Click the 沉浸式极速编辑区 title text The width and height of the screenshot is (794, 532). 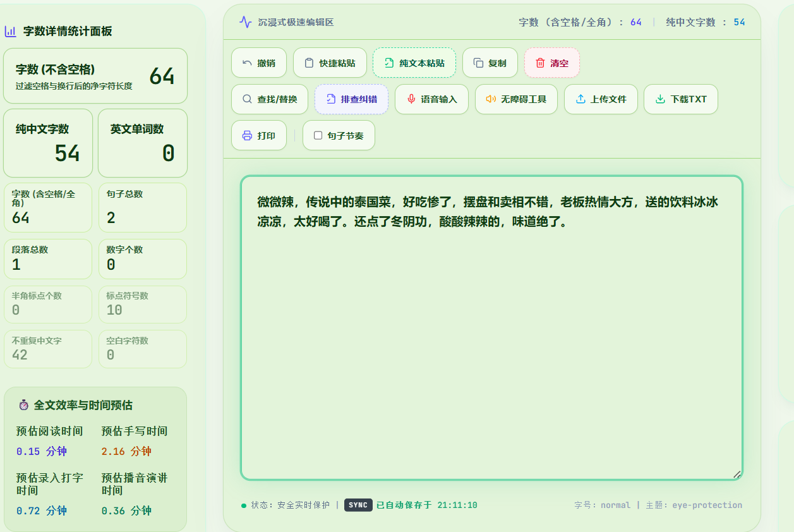(x=296, y=22)
